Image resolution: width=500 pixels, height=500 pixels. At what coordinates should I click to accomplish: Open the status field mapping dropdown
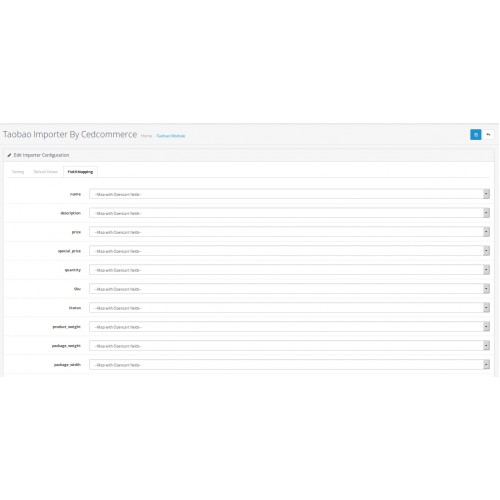click(x=289, y=308)
